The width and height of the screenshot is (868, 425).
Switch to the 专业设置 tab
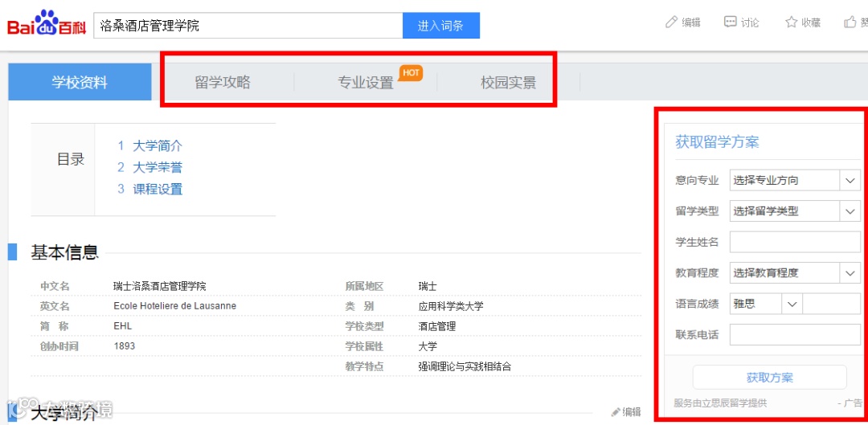[x=366, y=83]
